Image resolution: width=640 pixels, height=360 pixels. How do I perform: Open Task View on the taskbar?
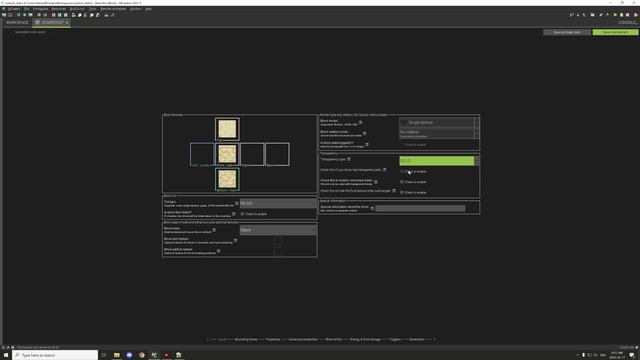tap(104, 355)
